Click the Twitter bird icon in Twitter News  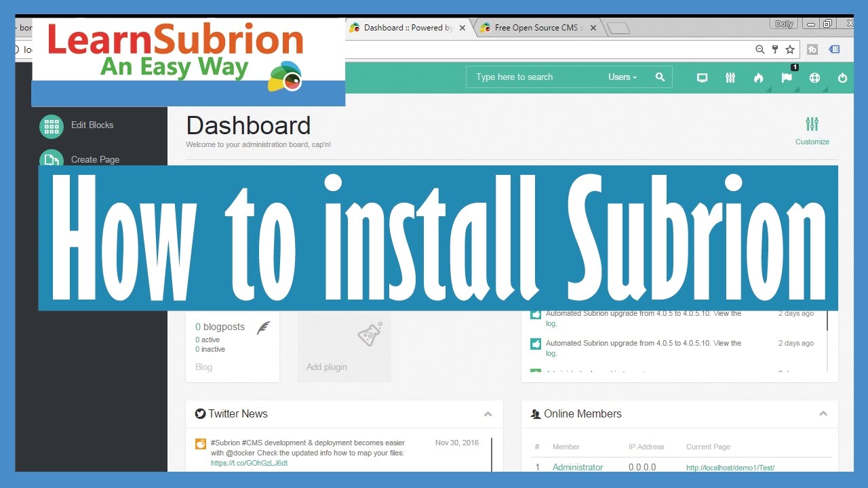(x=200, y=413)
